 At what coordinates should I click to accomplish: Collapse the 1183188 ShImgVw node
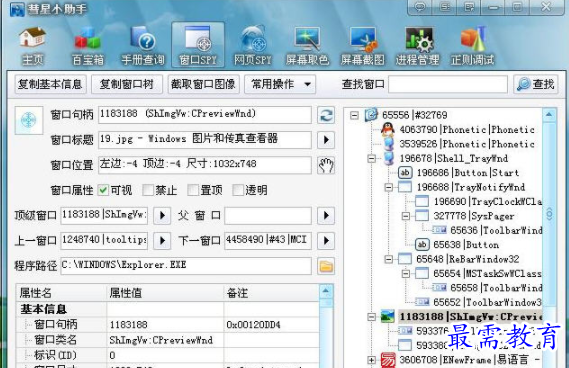pyautogui.click(x=371, y=317)
